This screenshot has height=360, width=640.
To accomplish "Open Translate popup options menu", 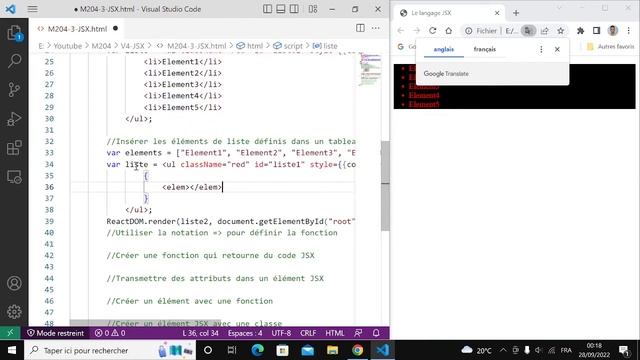I will pyautogui.click(x=541, y=49).
